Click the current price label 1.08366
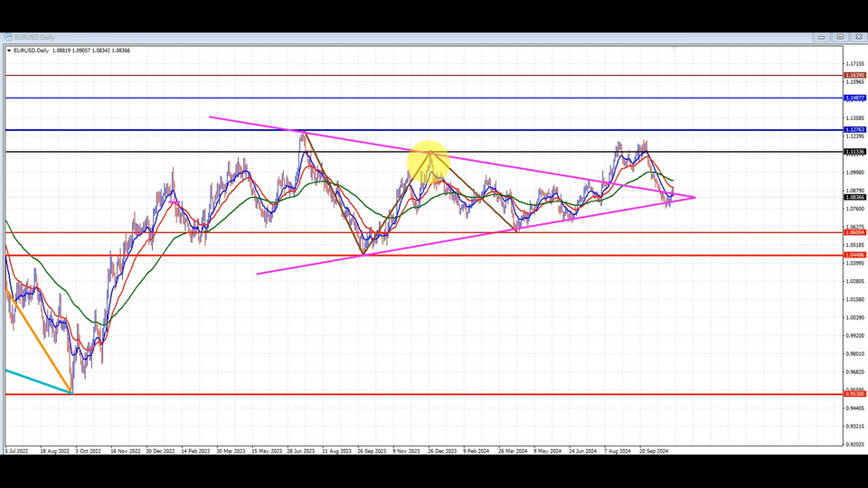The height and width of the screenshot is (488, 868). pyautogui.click(x=854, y=198)
